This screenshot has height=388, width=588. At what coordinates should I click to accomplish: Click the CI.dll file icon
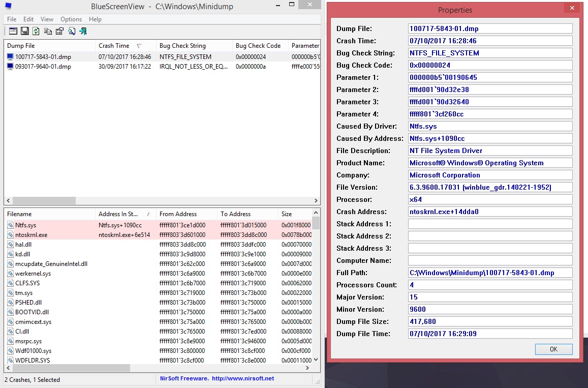tap(10, 332)
